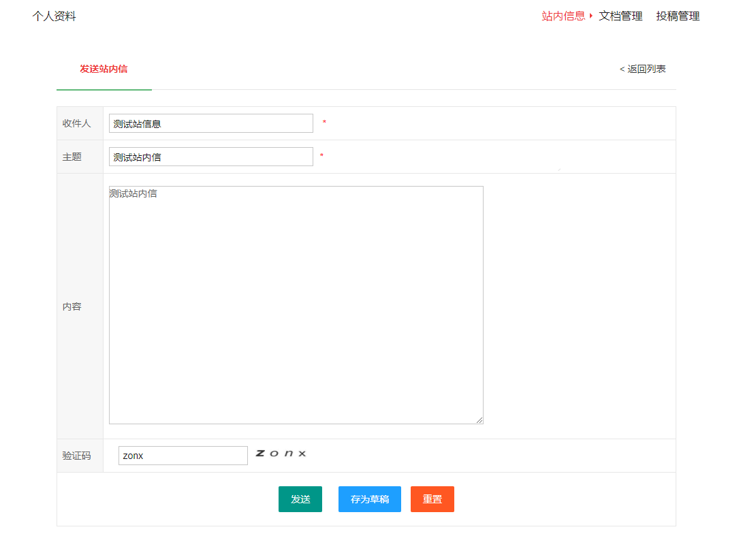Click the 内容 textarea resize handle
This screenshot has height=538, width=756.
pyautogui.click(x=479, y=420)
